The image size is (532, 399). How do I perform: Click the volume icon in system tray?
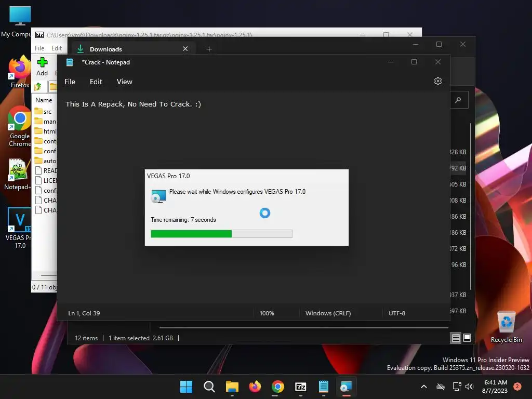[x=469, y=387]
